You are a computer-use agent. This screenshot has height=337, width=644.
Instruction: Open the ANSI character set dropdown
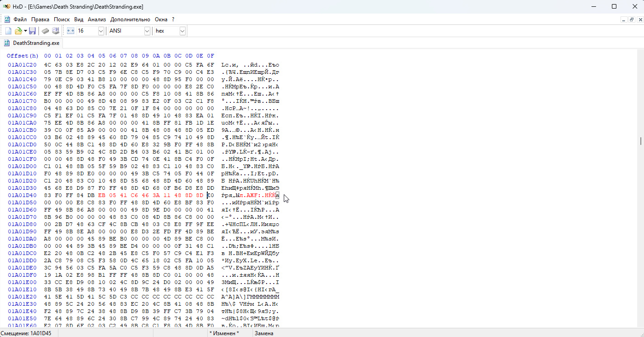[147, 31]
